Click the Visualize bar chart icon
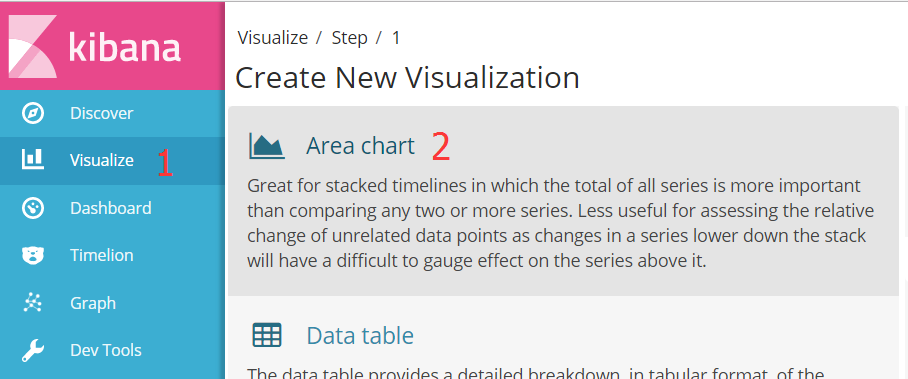This screenshot has height=379, width=908. coord(32,159)
